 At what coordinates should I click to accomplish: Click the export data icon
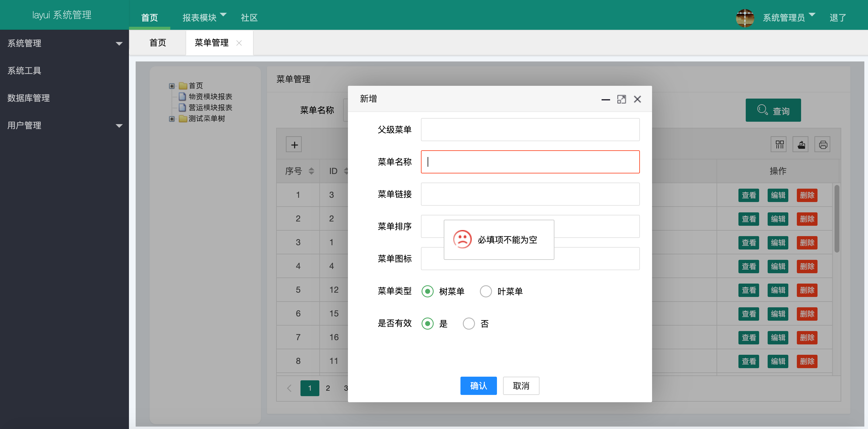(801, 144)
